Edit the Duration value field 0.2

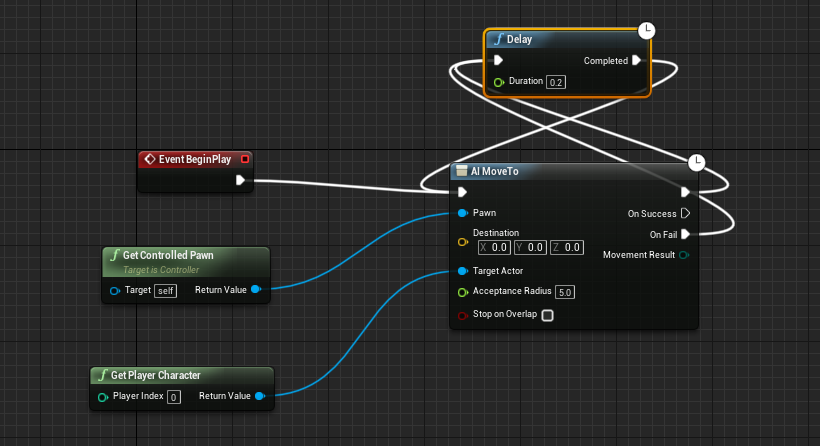coord(556,82)
